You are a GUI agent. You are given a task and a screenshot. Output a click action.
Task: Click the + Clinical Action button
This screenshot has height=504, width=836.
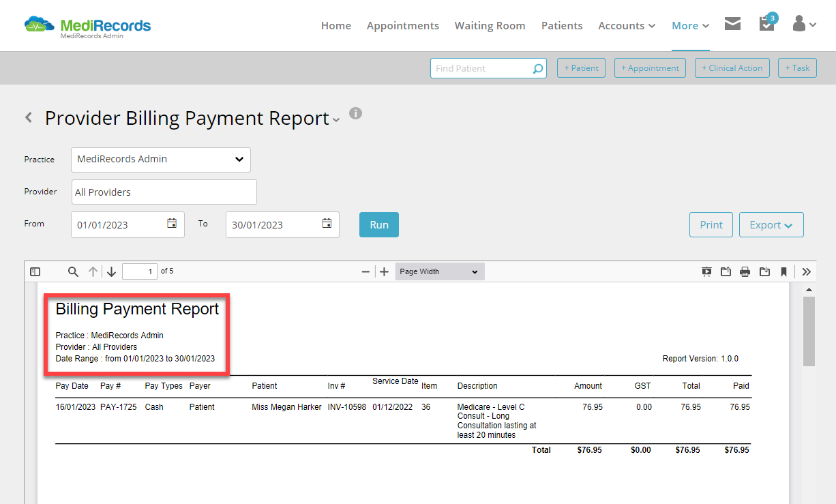[x=732, y=68]
